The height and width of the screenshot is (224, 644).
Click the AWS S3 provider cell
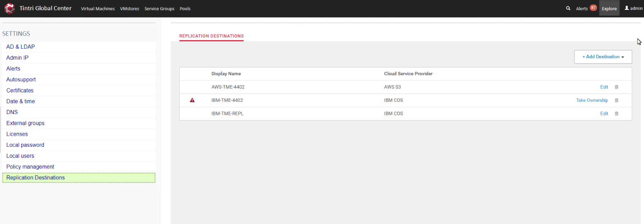point(392,87)
